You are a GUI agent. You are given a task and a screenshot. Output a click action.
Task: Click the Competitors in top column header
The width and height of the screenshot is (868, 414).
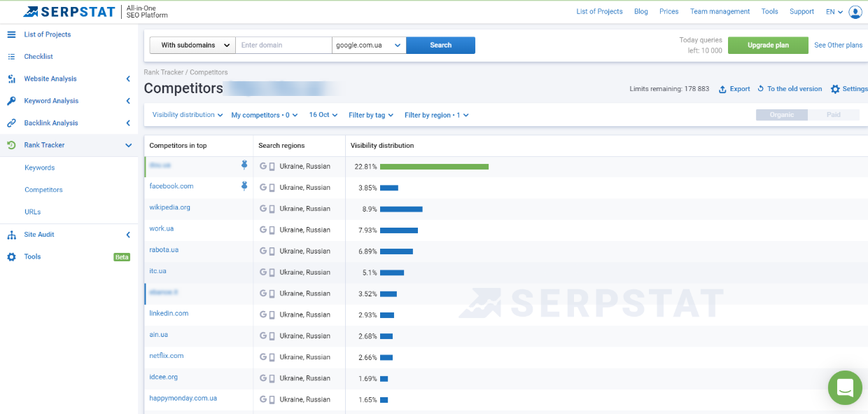tap(178, 146)
